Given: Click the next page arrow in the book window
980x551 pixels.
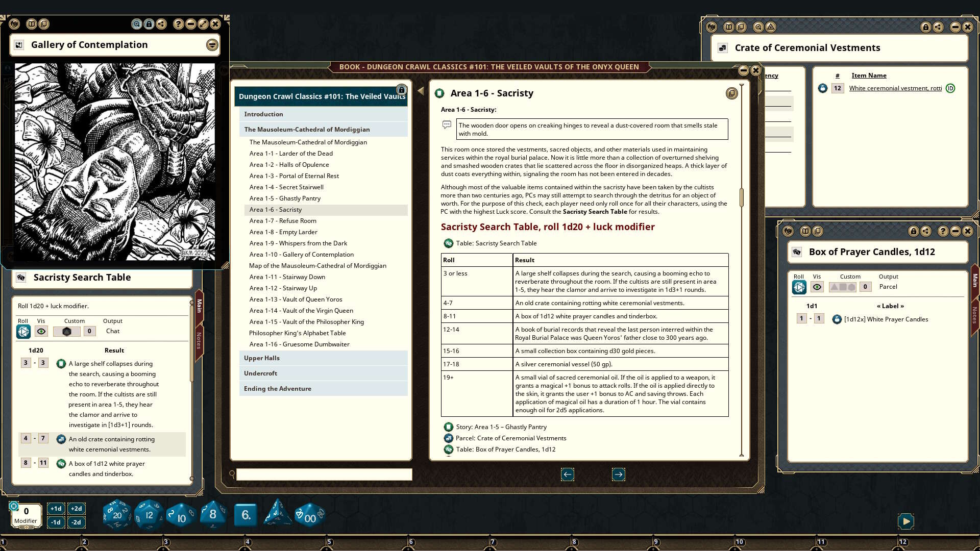Looking at the screenshot, I should (x=618, y=474).
